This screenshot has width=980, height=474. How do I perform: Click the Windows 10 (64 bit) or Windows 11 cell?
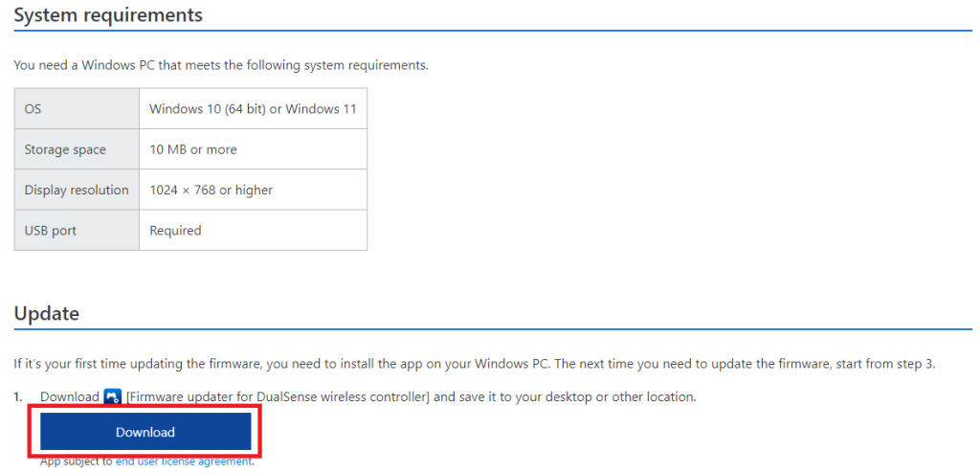[253, 109]
